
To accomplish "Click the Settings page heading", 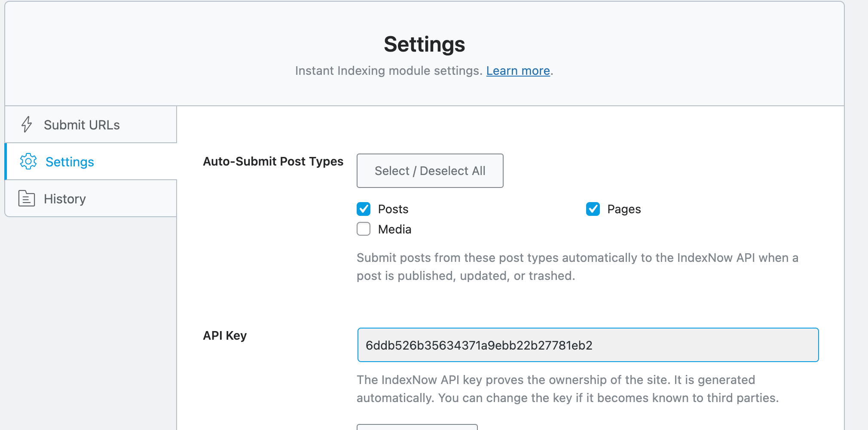I will (425, 44).
